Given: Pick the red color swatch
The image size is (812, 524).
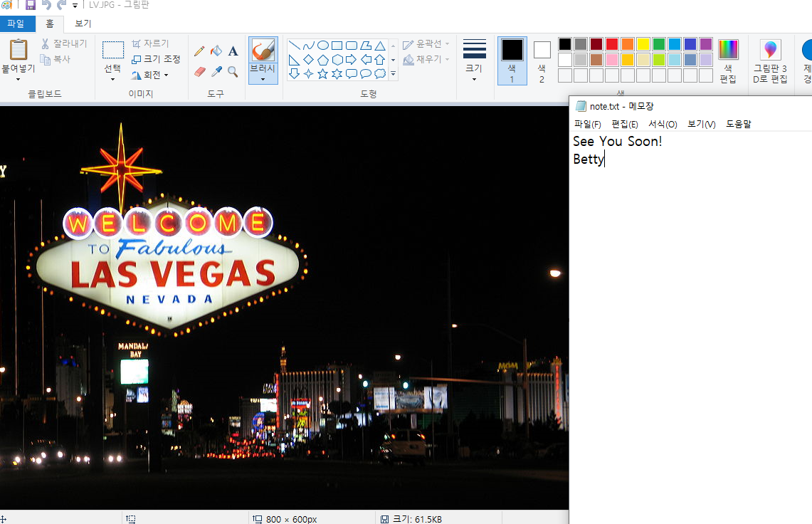Looking at the screenshot, I should point(612,44).
